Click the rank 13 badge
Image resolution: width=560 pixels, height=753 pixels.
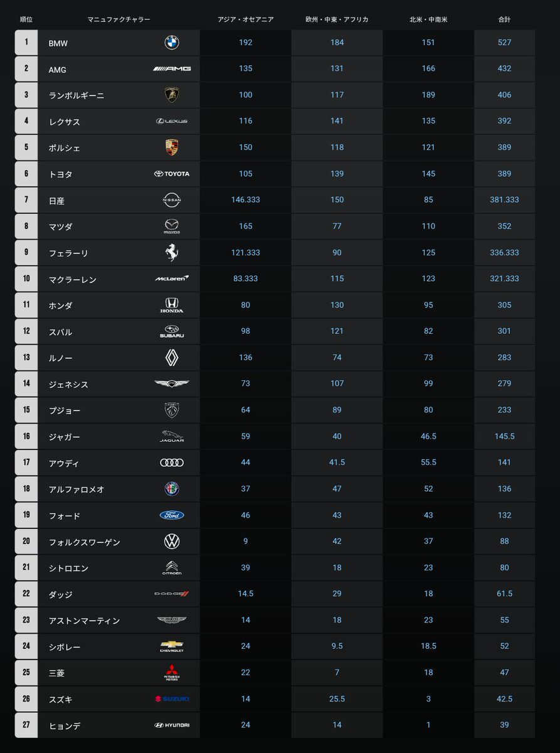(26, 357)
